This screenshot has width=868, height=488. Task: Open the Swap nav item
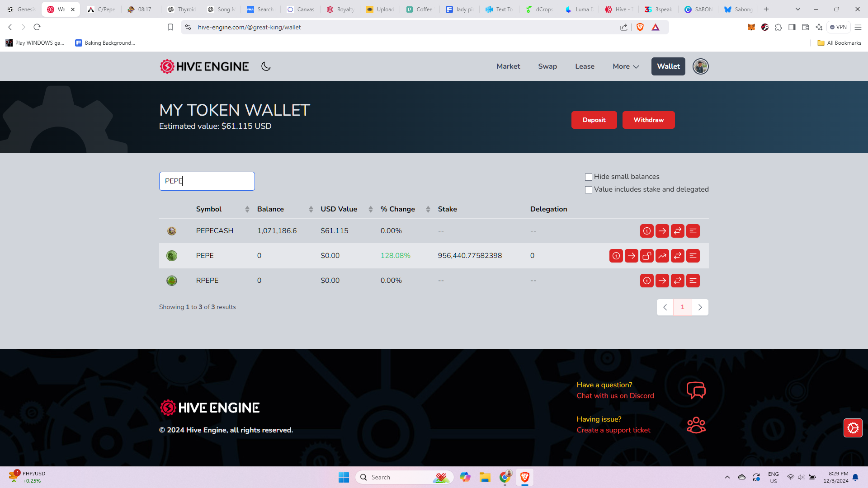click(547, 66)
